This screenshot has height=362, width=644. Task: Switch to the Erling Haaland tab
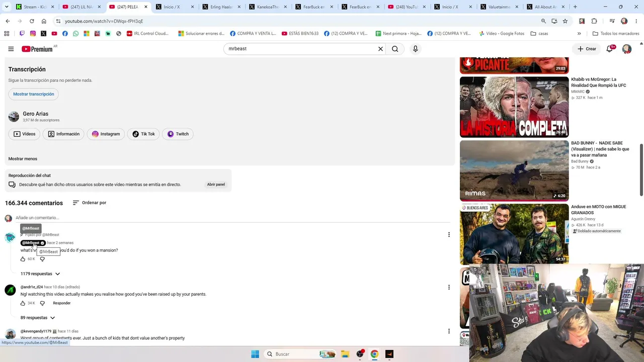(x=220, y=7)
